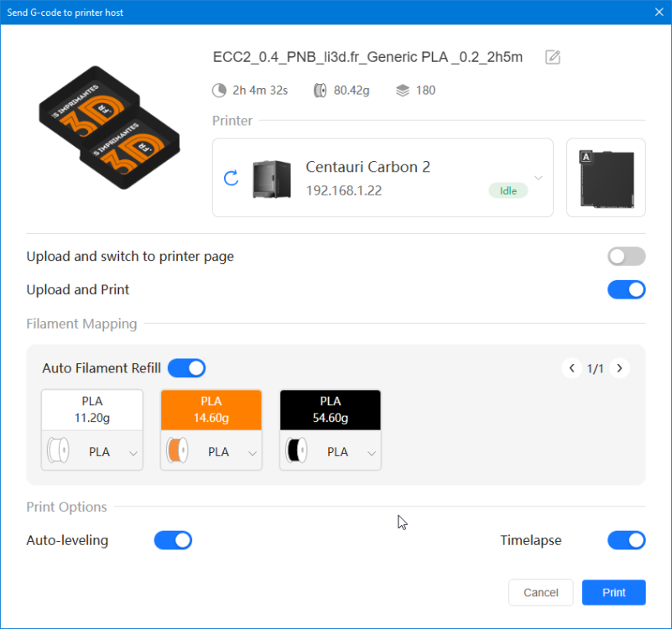Expand the Centauri Carbon 2 printer dropdown
The width and height of the screenshot is (672, 629).
pos(538,178)
